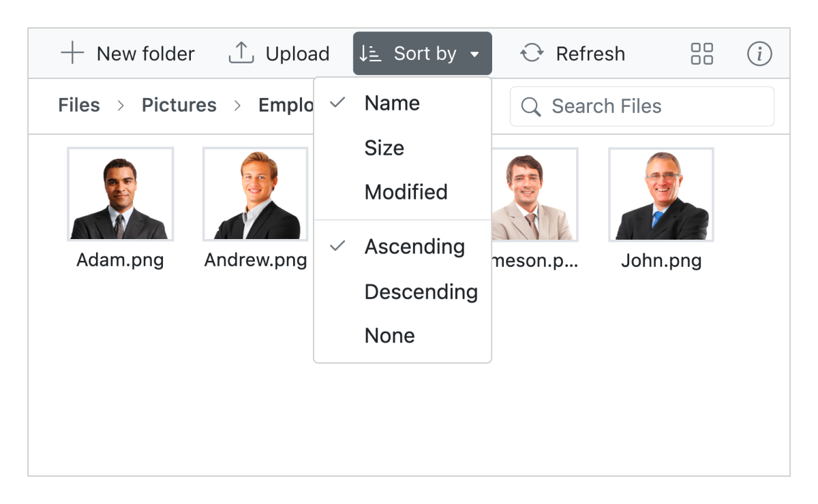
Task: Open the Sort by dropdown arrow
Action: (475, 53)
